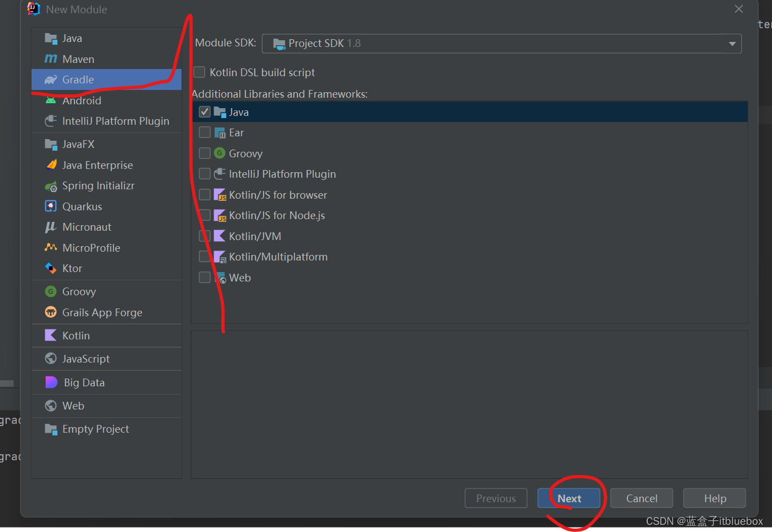Image resolution: width=772 pixels, height=532 pixels.
Task: Check the Web framework checkbox
Action: coord(205,278)
